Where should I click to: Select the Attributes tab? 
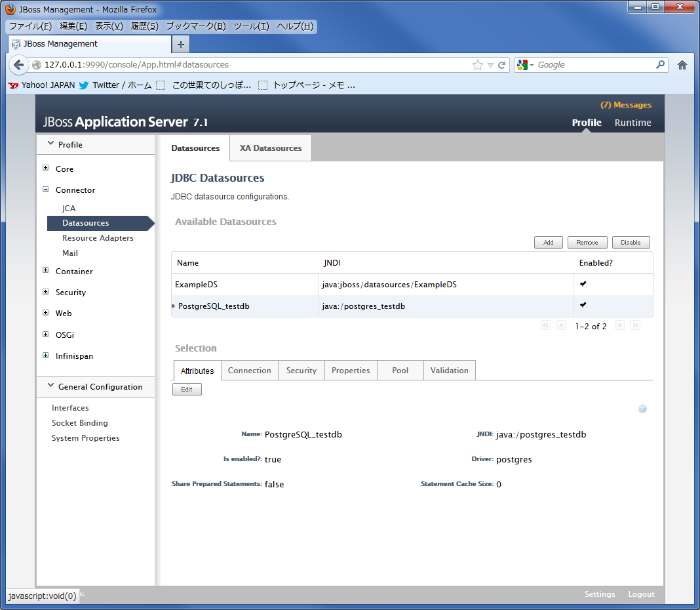point(197,371)
